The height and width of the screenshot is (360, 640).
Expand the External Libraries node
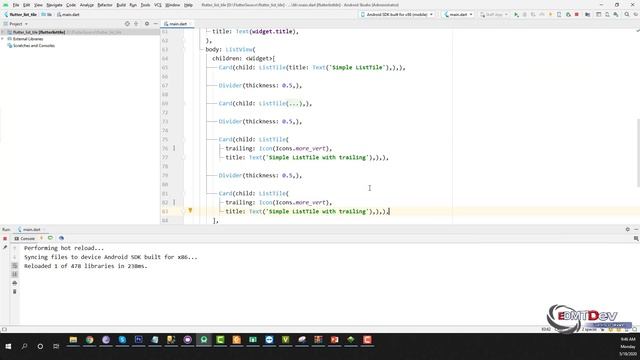tap(3, 39)
